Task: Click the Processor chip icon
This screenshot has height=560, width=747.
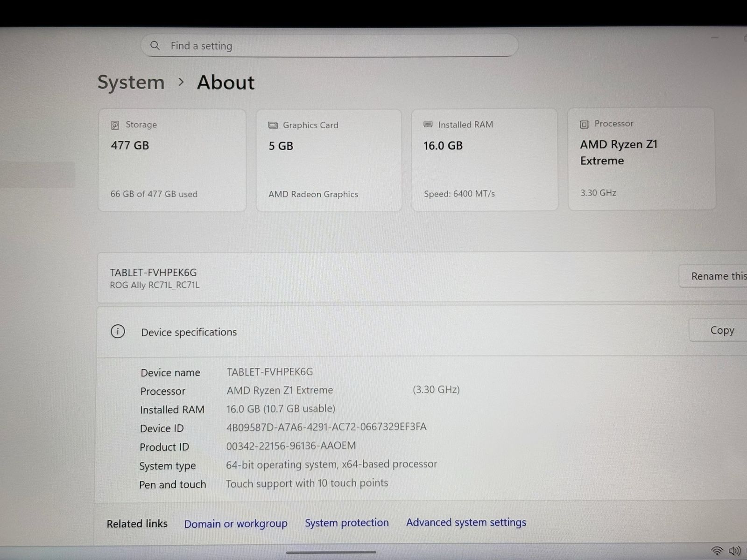Action: tap(584, 124)
